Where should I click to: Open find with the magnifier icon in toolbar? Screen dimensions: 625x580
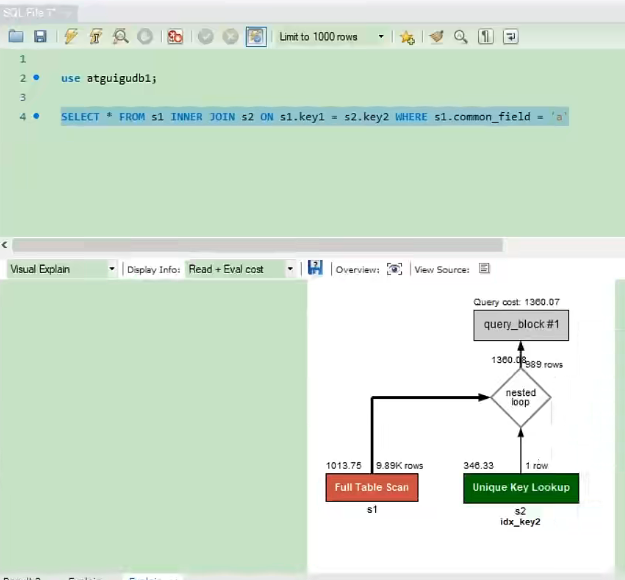[x=461, y=37]
